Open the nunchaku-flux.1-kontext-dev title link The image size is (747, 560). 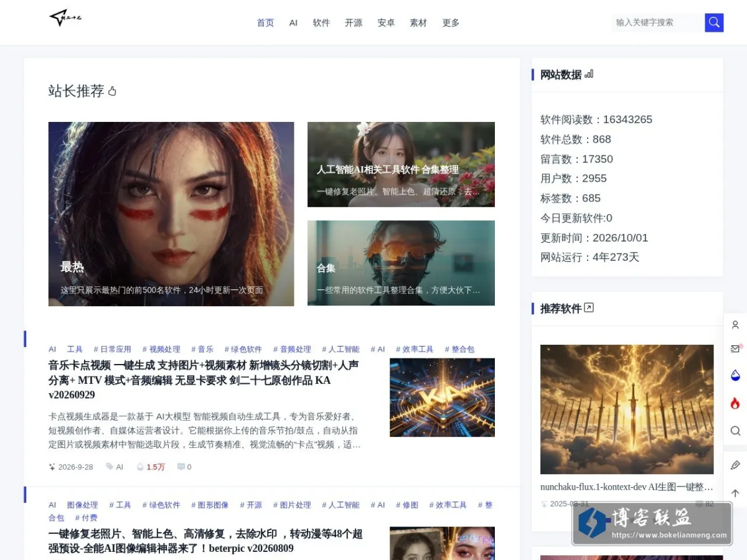(627, 487)
